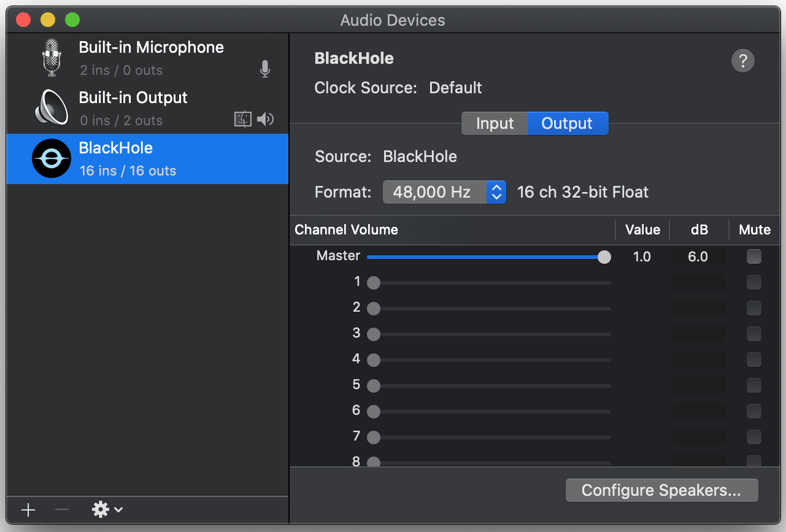786x532 pixels.
Task: Click the Master dB value field
Action: pyautogui.click(x=698, y=256)
